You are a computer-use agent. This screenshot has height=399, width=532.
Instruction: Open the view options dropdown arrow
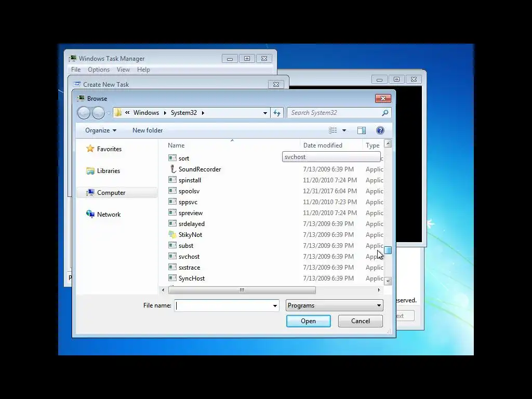tap(344, 130)
